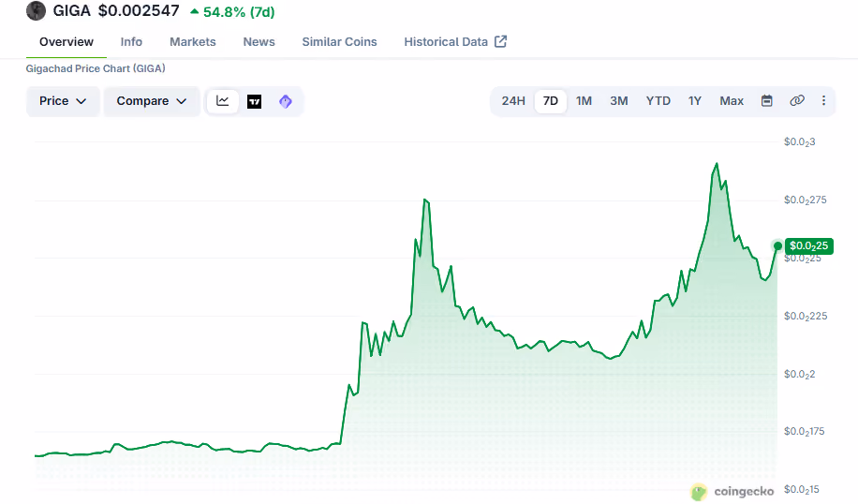Screen dimensions: 858x504
Task: Click the green current price label tag
Action: click(808, 246)
